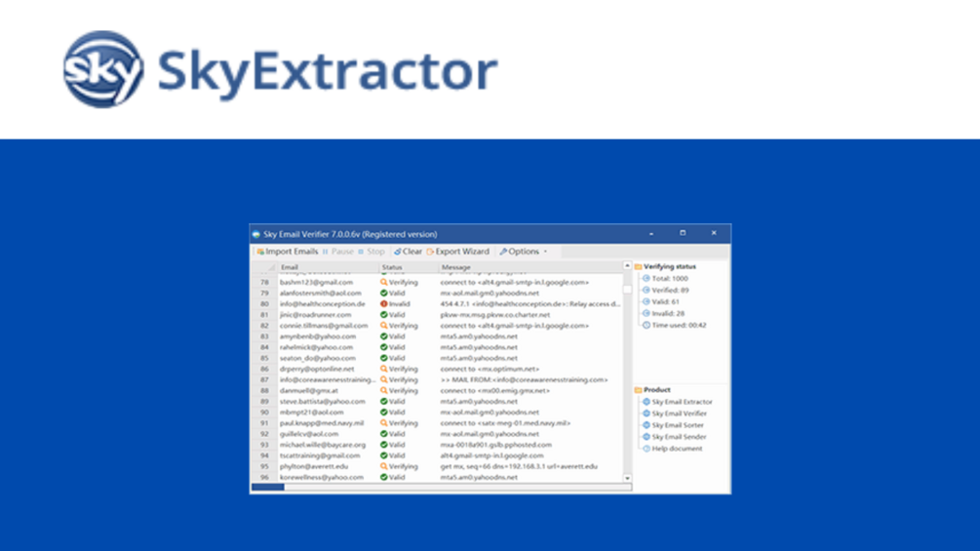Click the clock icon beside Time used
Image resolution: width=980 pixels, height=551 pixels.
(647, 326)
